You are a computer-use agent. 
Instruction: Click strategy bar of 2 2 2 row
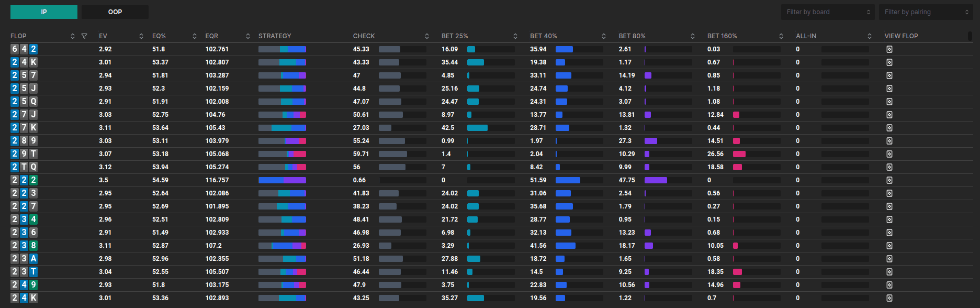(x=282, y=180)
